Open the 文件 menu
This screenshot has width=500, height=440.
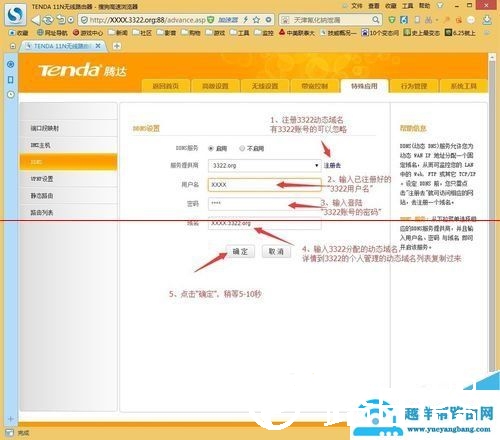point(357,6)
